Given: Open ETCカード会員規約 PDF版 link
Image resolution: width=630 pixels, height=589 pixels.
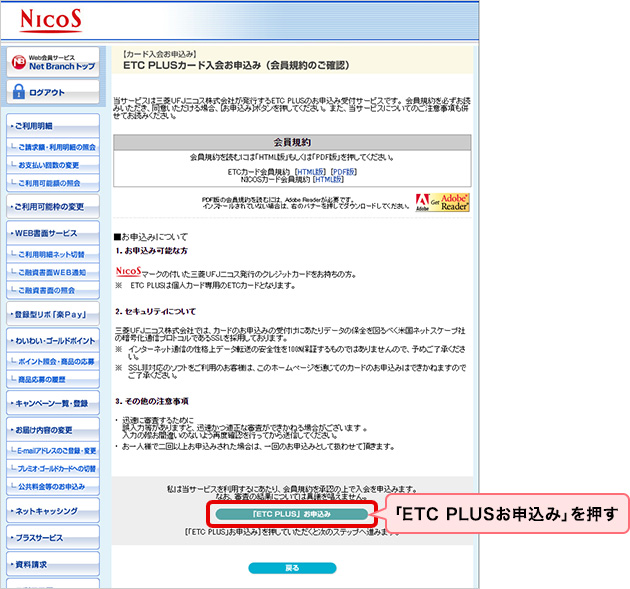Looking at the screenshot, I should [x=343, y=171].
